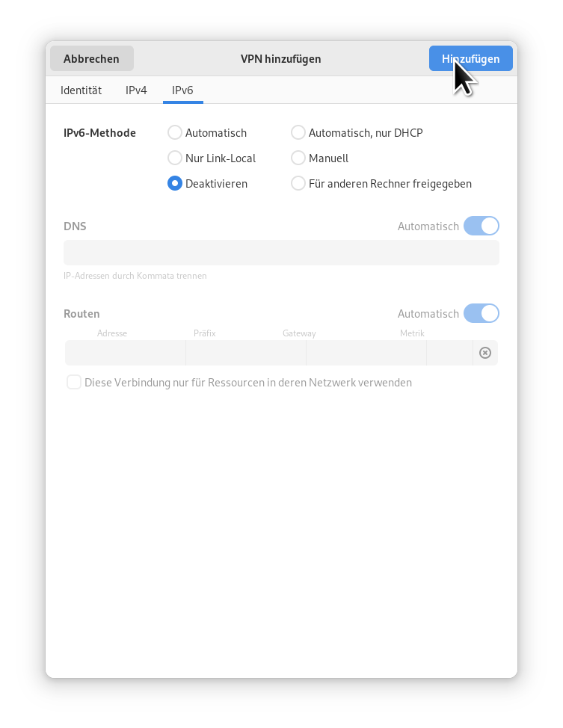This screenshot has width=563, height=728.
Task: Switch to the Identität tab
Action: (x=81, y=90)
